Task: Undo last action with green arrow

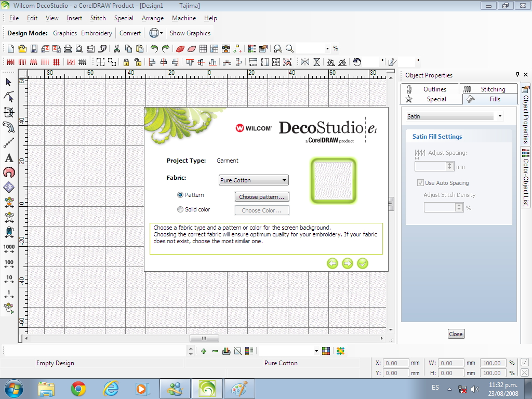Action: pyautogui.click(x=154, y=48)
